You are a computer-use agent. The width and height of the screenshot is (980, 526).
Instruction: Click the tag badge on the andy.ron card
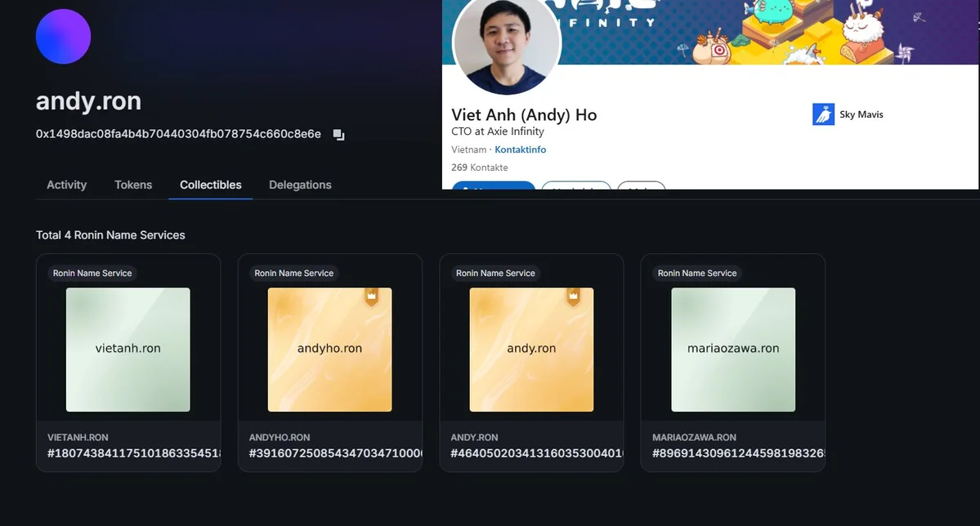tap(573, 298)
